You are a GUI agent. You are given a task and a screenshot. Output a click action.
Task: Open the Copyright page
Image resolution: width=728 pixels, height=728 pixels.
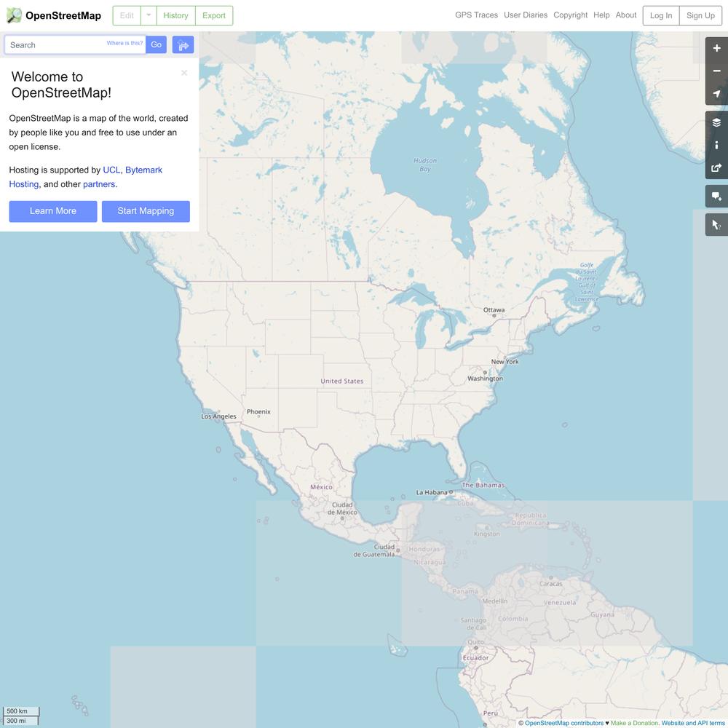[x=570, y=15]
